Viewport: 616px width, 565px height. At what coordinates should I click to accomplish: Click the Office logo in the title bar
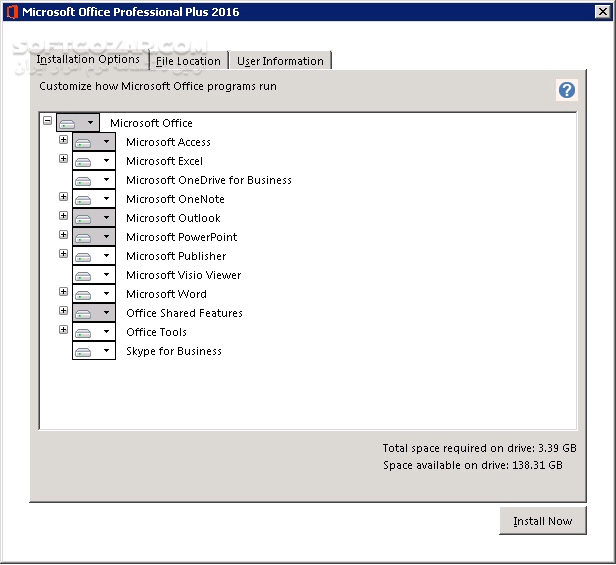pos(12,12)
